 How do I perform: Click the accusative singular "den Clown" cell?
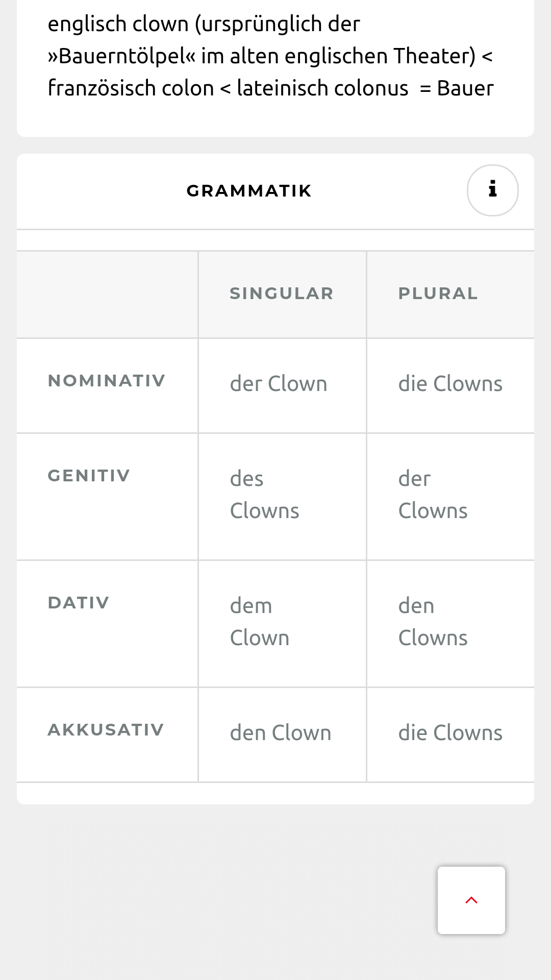281,733
